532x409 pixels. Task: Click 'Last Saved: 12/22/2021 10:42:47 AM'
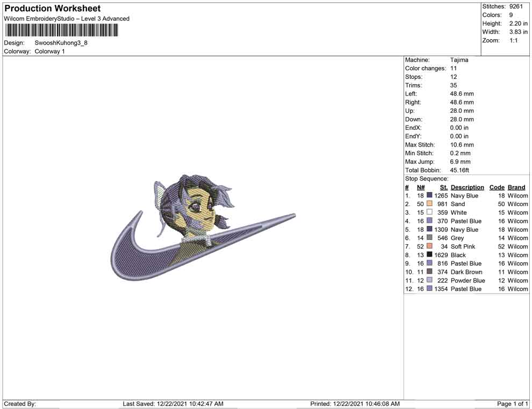173,404
